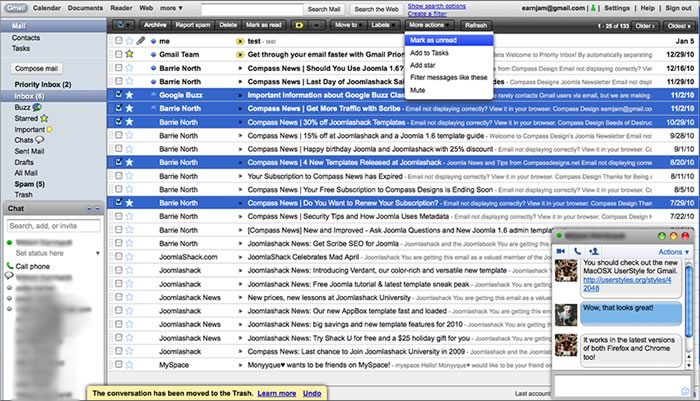Star the test message from me
Viewport: 700px width, 401px height.
pyautogui.click(x=129, y=41)
